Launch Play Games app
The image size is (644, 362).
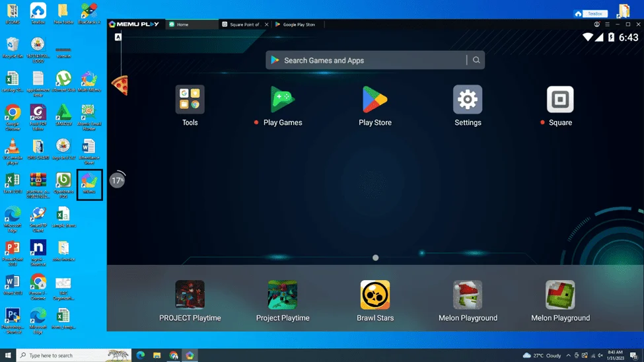[x=283, y=100]
